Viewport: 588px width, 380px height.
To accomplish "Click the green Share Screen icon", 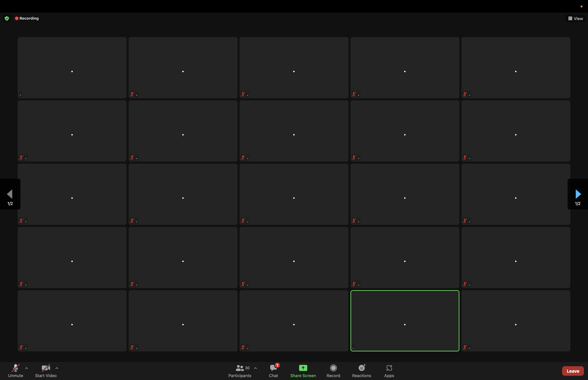I will [x=303, y=368].
